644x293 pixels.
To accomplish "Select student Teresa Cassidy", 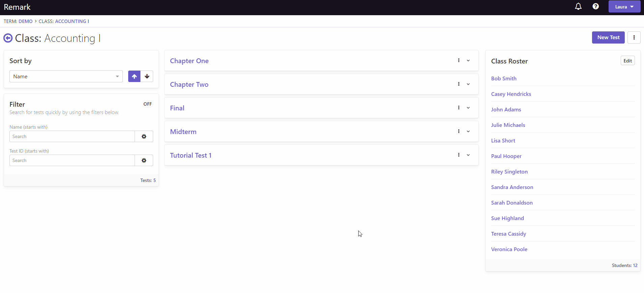I will (x=508, y=234).
